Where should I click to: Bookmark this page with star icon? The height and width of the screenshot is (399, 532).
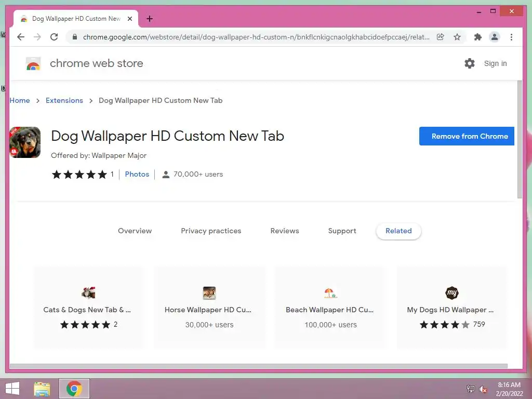[x=457, y=37]
